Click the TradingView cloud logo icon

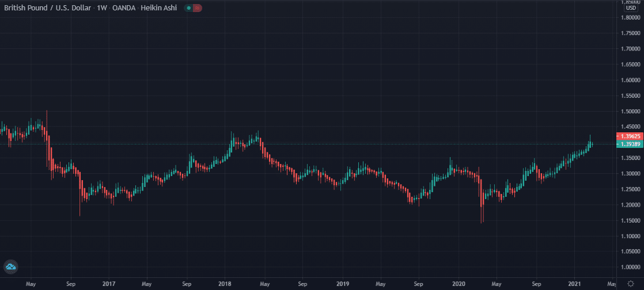click(x=11, y=266)
